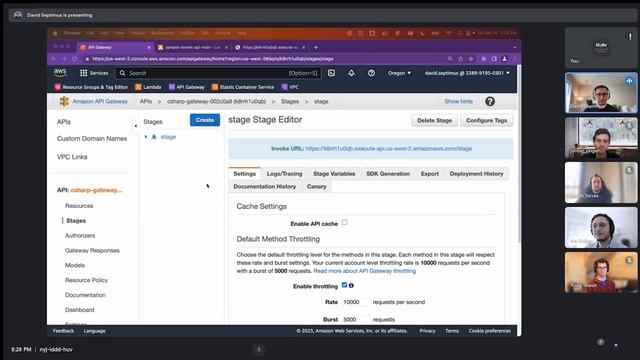Click the csharp-gateway breadcrumb link

tap(216, 101)
